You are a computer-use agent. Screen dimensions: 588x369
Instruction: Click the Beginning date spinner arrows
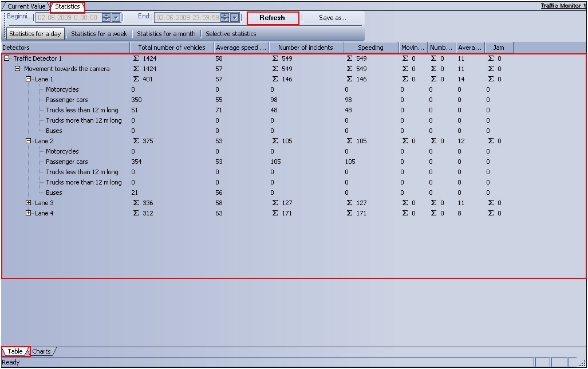(106, 18)
